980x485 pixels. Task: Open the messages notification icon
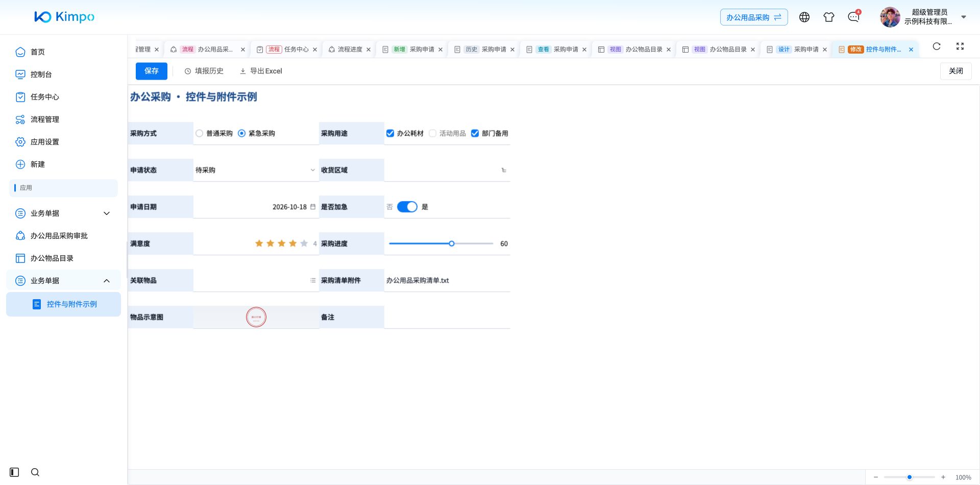853,17
